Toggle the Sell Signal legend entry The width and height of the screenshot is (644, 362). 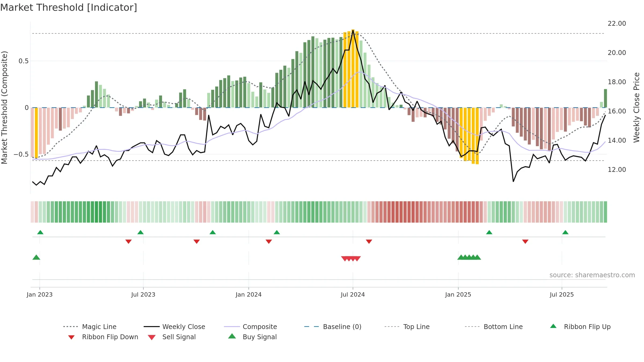[x=172, y=337]
